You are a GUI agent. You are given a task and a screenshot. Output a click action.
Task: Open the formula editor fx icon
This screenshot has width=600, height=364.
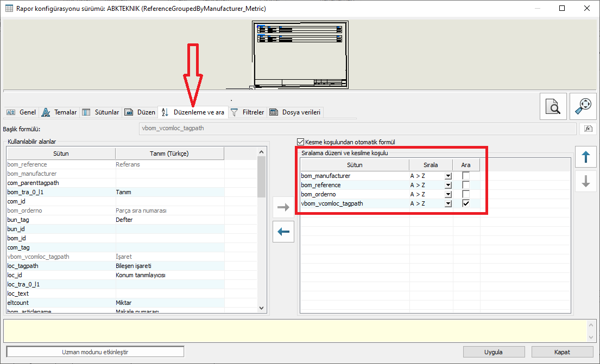pos(588,129)
